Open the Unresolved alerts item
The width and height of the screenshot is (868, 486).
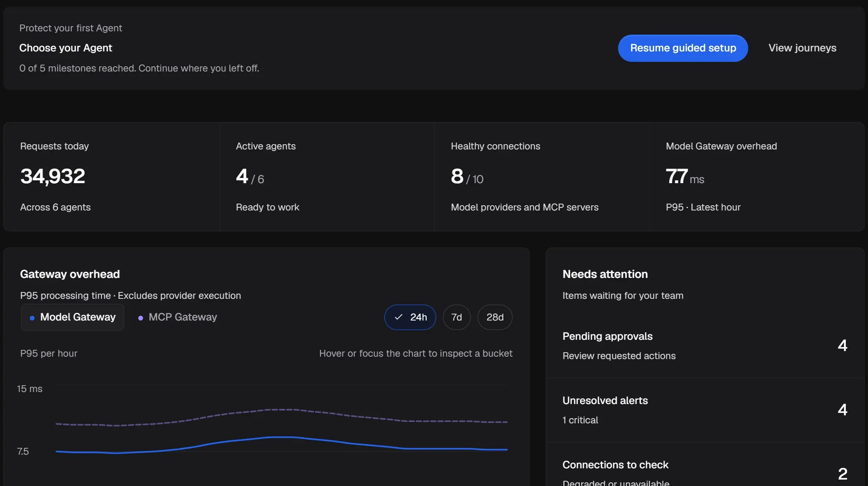pos(705,410)
